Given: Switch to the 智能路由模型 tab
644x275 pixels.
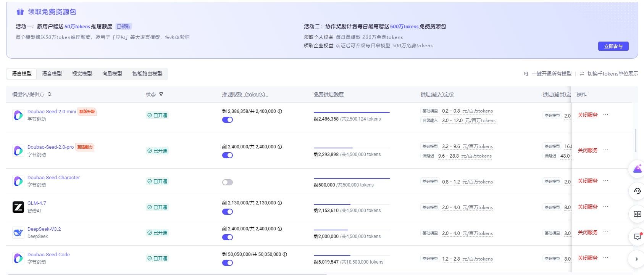Looking at the screenshot, I should (147, 74).
